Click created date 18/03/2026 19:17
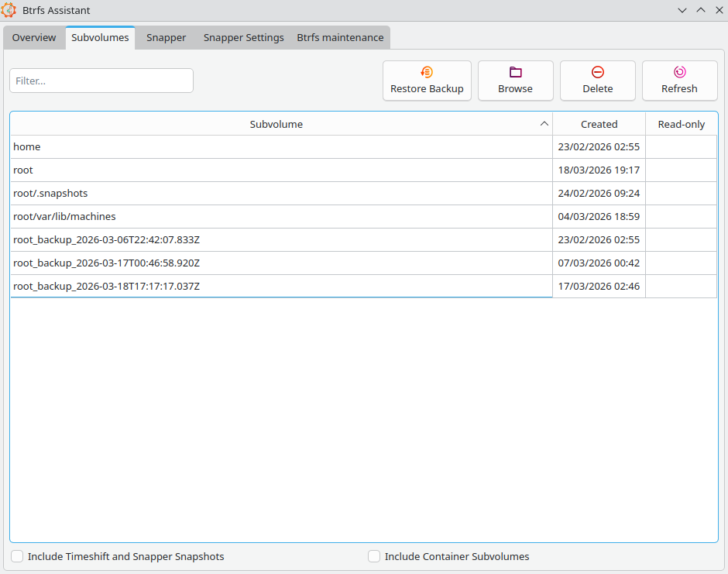This screenshot has height=574, width=728. 599,170
